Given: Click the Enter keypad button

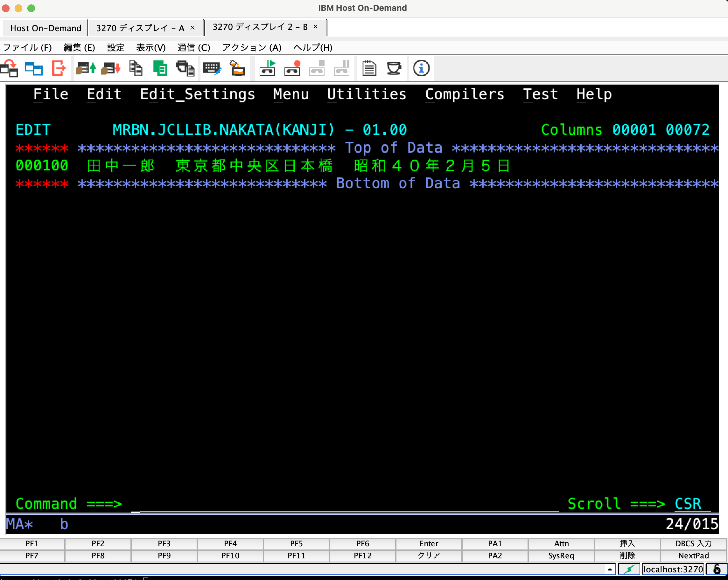Looking at the screenshot, I should (x=429, y=543).
